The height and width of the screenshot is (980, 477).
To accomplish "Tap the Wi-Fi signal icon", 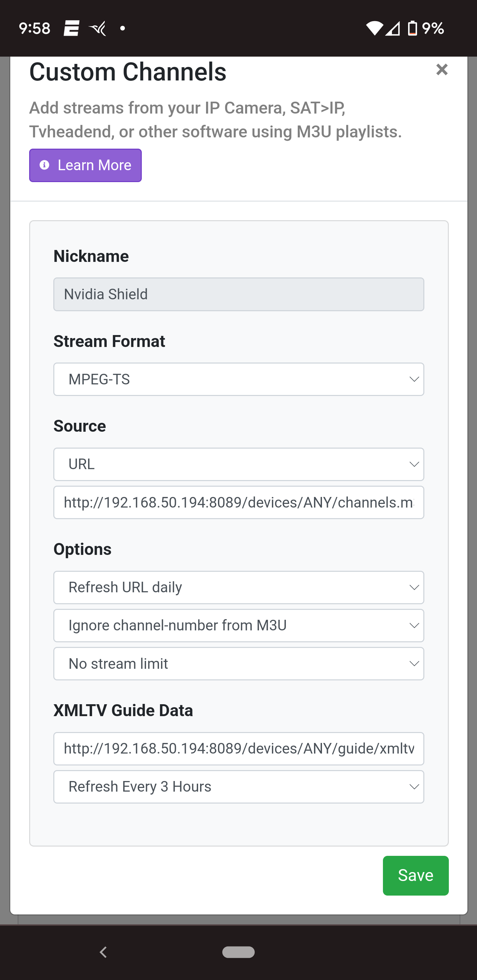I will tap(374, 28).
